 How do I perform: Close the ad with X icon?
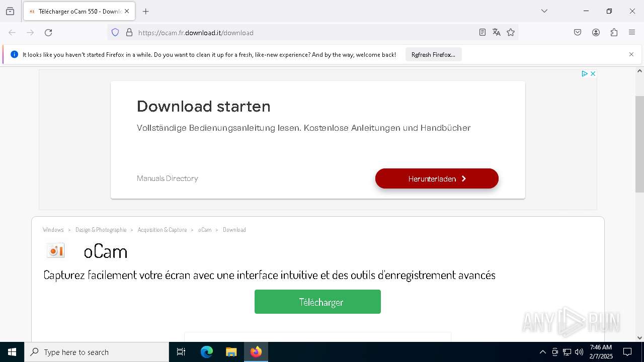coord(593,73)
